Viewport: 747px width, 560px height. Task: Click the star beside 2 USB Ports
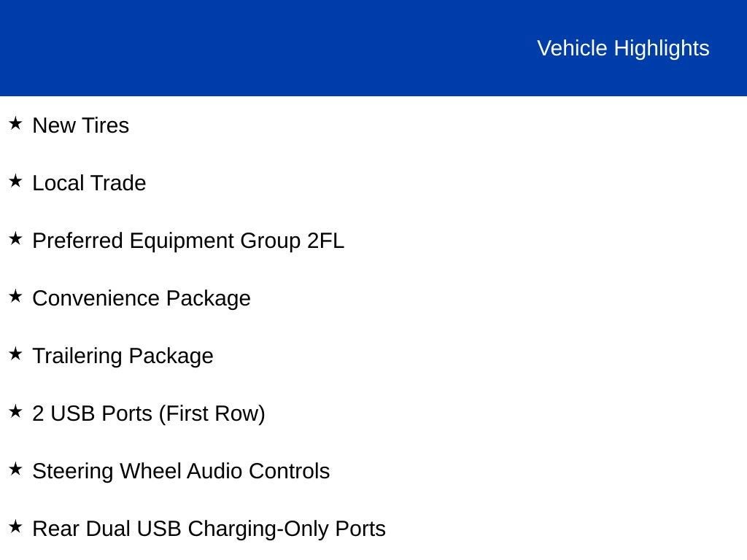click(15, 411)
